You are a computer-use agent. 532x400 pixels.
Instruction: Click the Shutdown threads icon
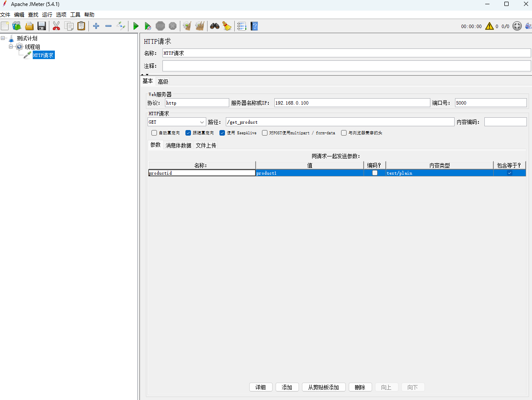point(173,26)
